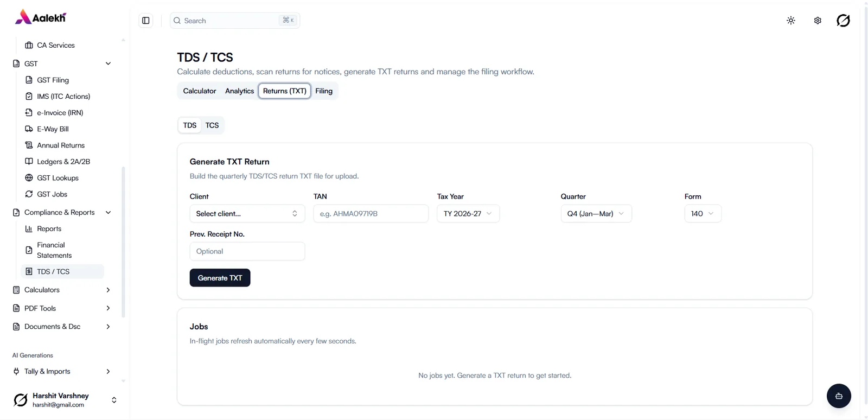This screenshot has height=420, width=868.
Task: Open the Tax Year dropdown
Action: pos(468,213)
